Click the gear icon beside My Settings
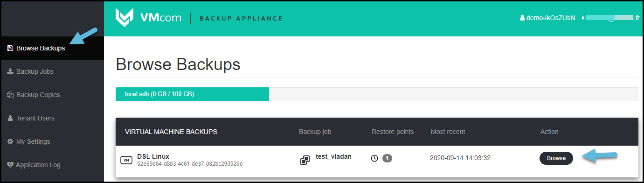This screenshot has height=183, width=644. pos(10,141)
